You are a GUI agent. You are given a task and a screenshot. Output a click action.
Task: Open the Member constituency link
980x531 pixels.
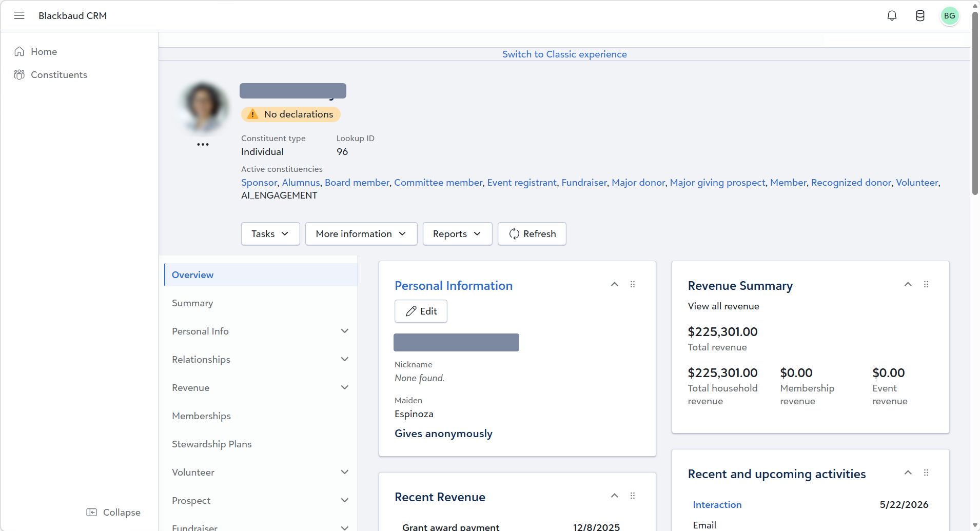click(x=788, y=182)
